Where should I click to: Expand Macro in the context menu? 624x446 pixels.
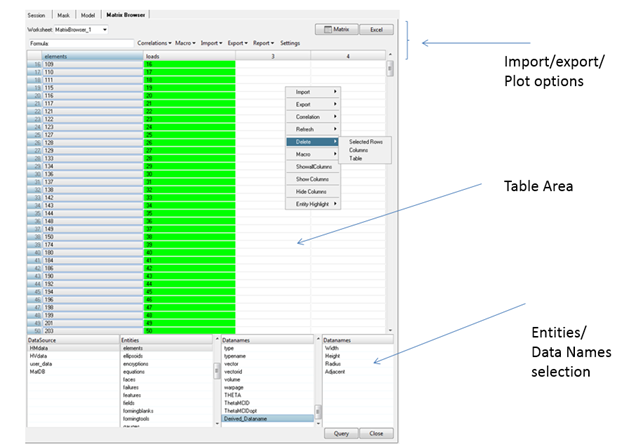313,154
